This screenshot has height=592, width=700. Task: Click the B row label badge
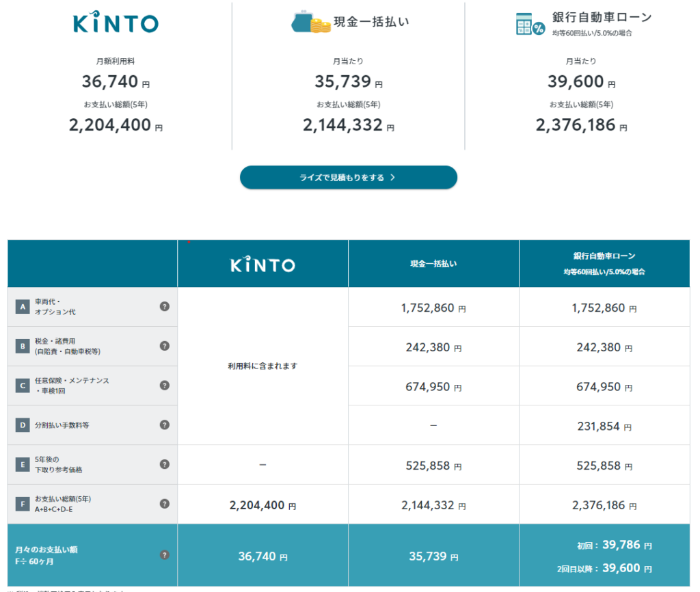click(x=23, y=346)
